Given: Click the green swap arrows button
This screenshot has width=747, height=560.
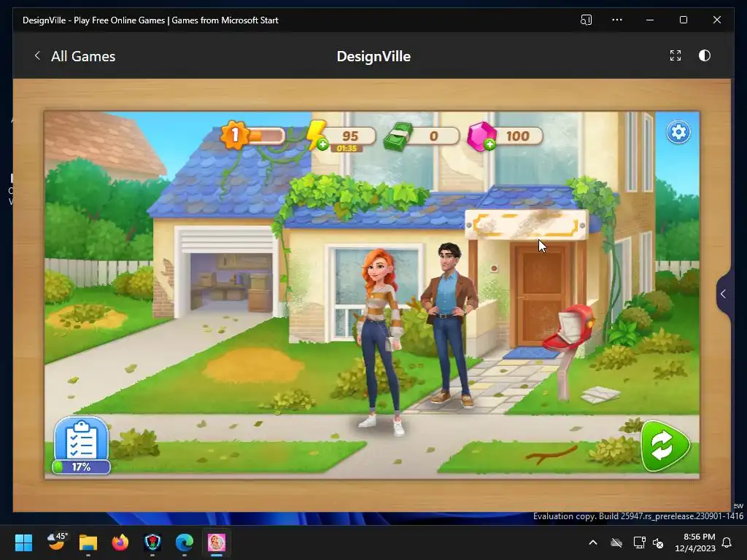Looking at the screenshot, I should pos(665,446).
